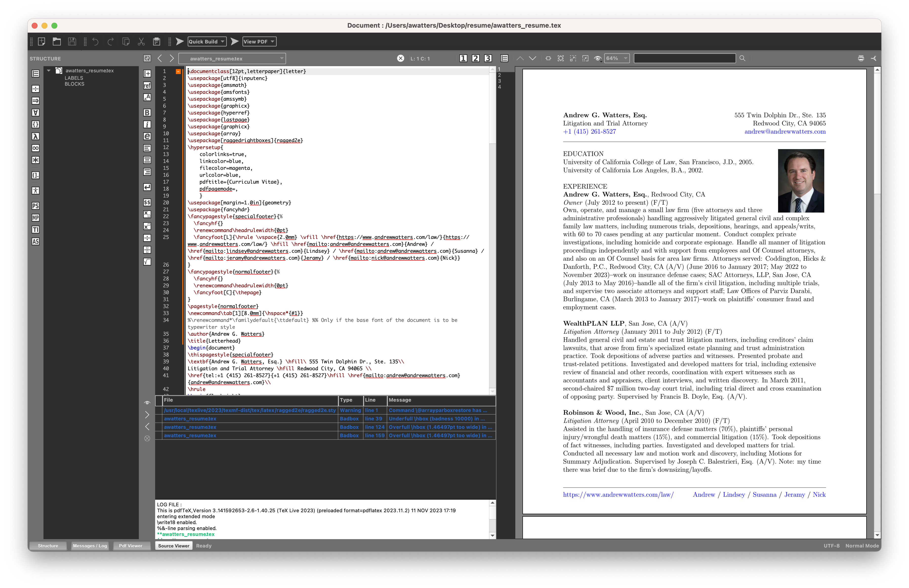This screenshot has width=909, height=588.
Task: Paste from clipboard icon
Action: coord(157,41)
